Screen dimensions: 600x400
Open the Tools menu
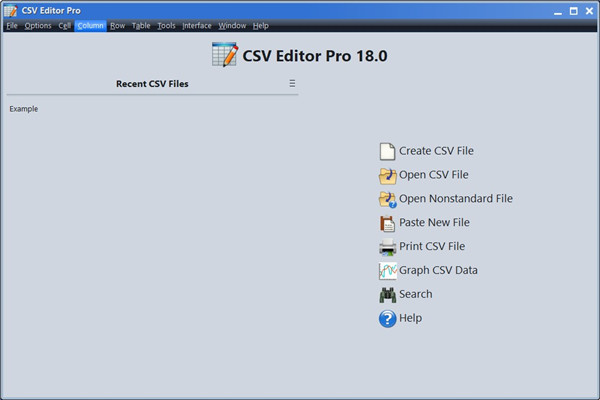(166, 26)
